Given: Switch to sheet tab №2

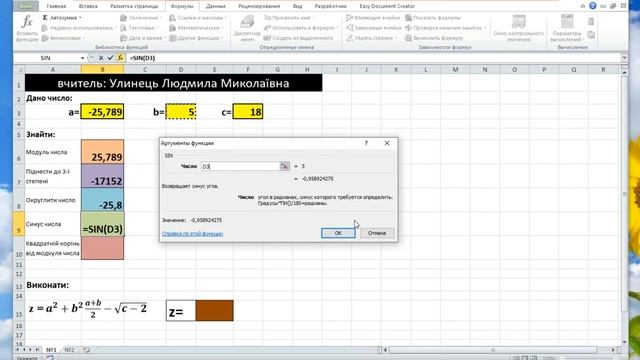Looking at the screenshot, I should pos(69,350).
